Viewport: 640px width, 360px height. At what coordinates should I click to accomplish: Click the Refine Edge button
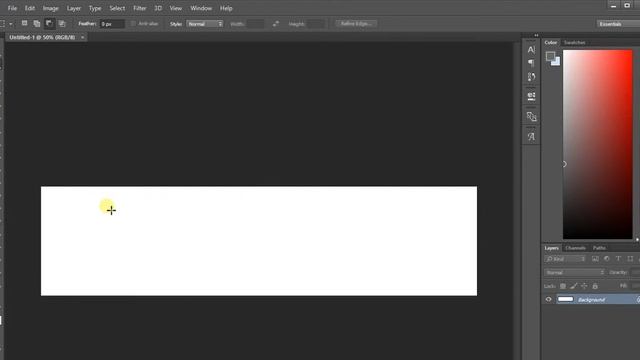356,24
